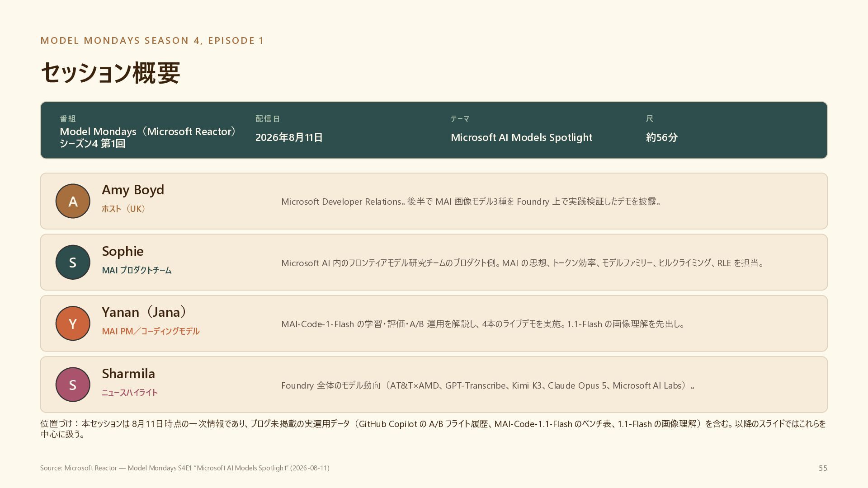This screenshot has height=488, width=868.
Task: Select the MAI PM／コーディングモデル label
Action: tap(151, 331)
